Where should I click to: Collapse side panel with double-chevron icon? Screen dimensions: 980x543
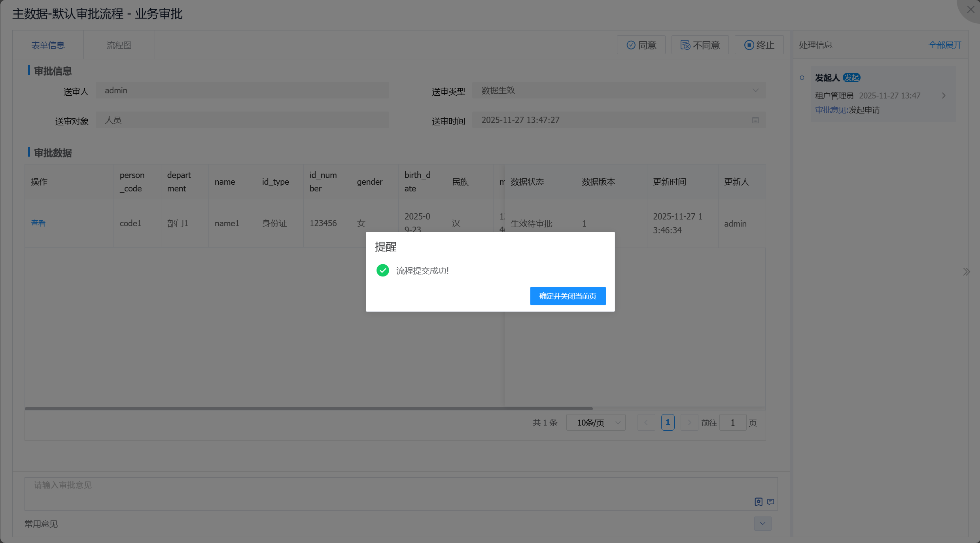pos(966,272)
